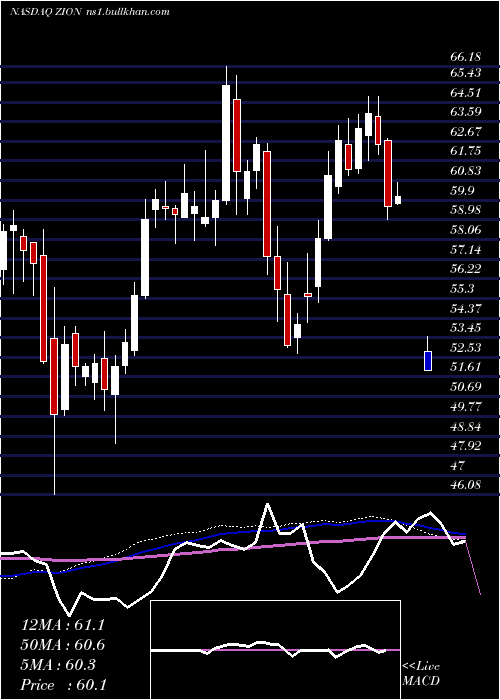Viewport: 500px width, 700px height.
Task: Click the 47.92 price axis label
Action: click(x=465, y=446)
